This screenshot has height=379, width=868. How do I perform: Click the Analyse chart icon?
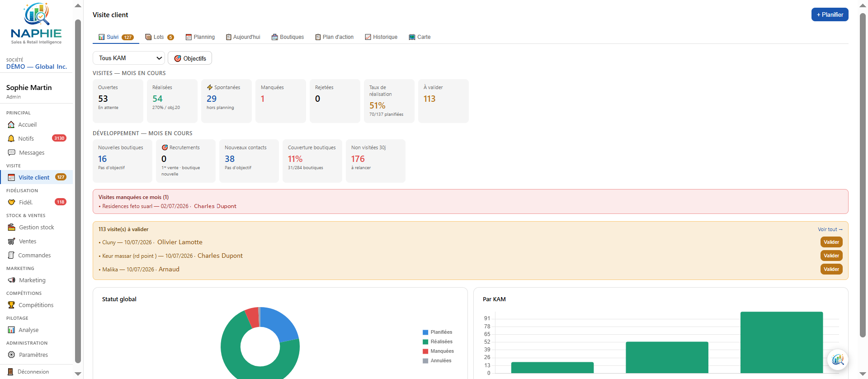[x=11, y=330]
